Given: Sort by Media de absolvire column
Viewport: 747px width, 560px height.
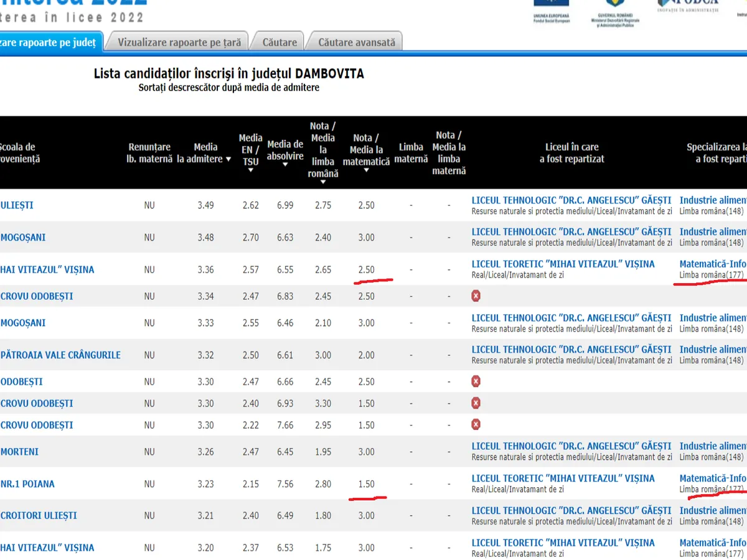Looking at the screenshot, I should pyautogui.click(x=284, y=165).
